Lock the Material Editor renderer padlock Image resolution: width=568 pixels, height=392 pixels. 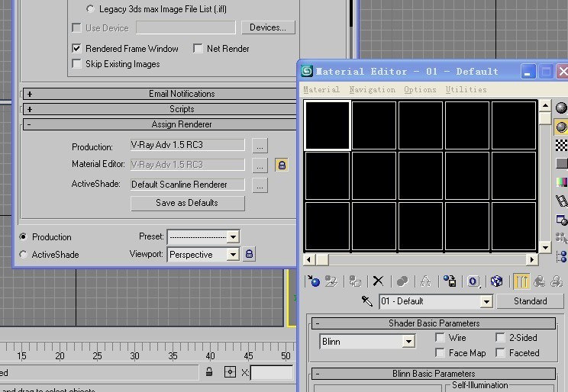[281, 165]
